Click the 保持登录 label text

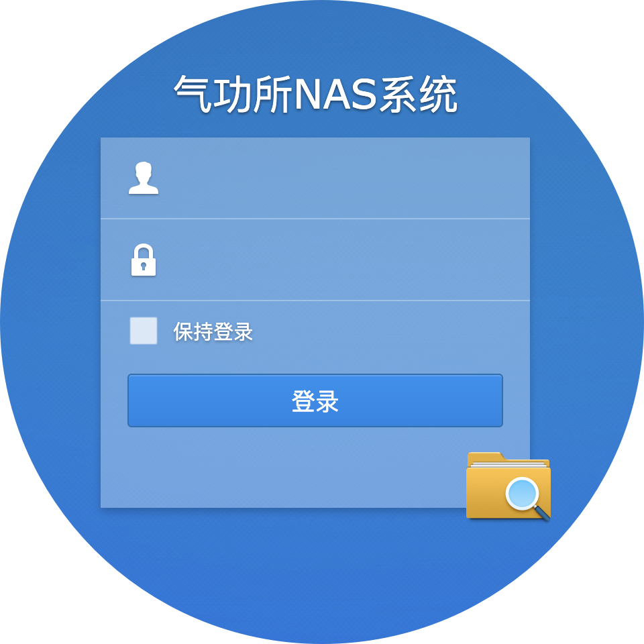213,331
